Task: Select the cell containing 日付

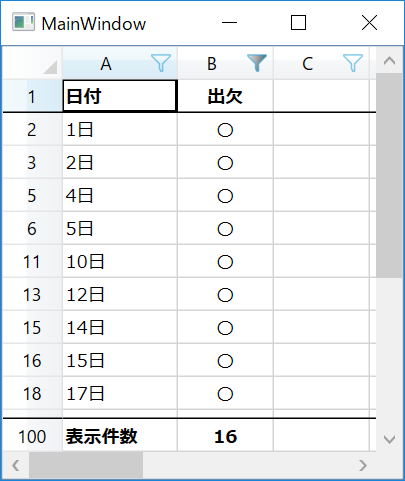Action: click(120, 96)
